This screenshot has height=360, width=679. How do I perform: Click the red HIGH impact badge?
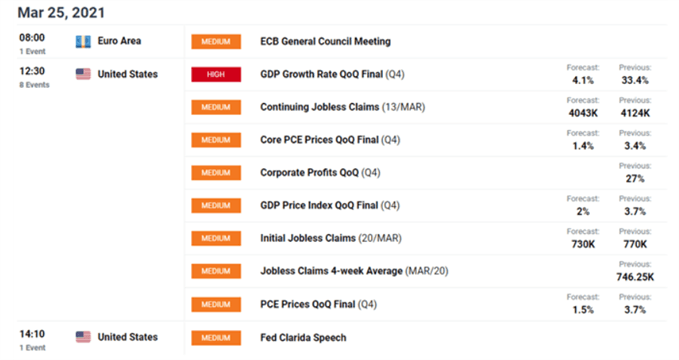tap(216, 75)
